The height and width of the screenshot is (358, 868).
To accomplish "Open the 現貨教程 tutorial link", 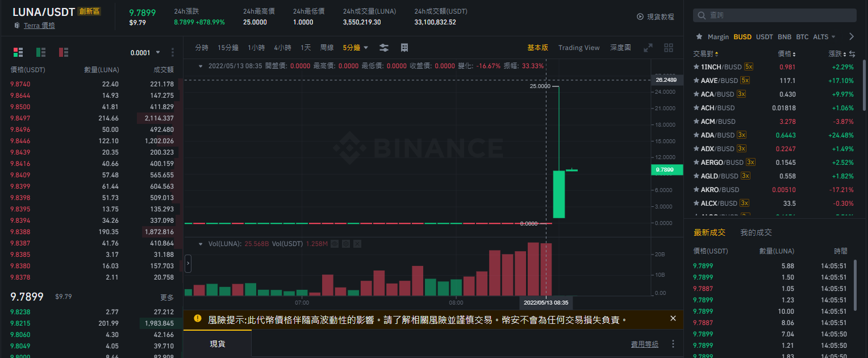I will pos(661,17).
